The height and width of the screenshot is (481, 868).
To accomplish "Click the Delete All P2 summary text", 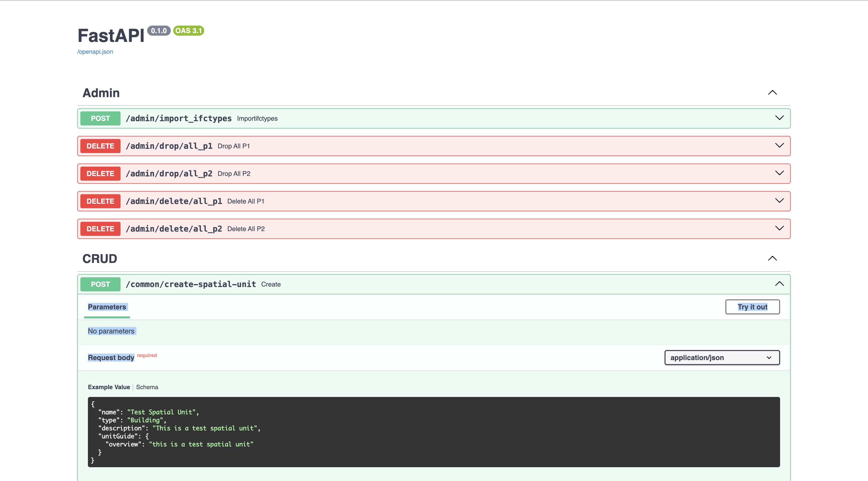I will tap(246, 229).
